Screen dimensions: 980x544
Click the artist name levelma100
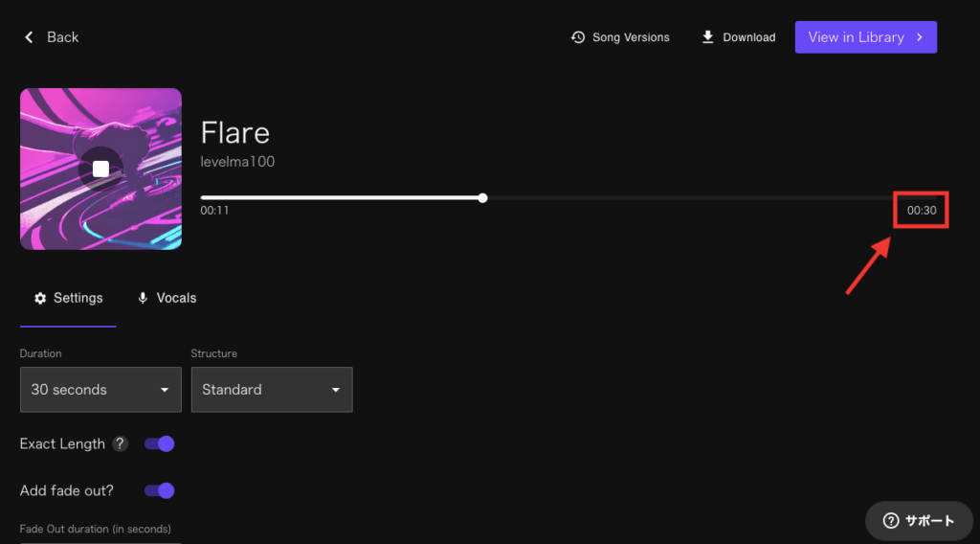point(237,162)
